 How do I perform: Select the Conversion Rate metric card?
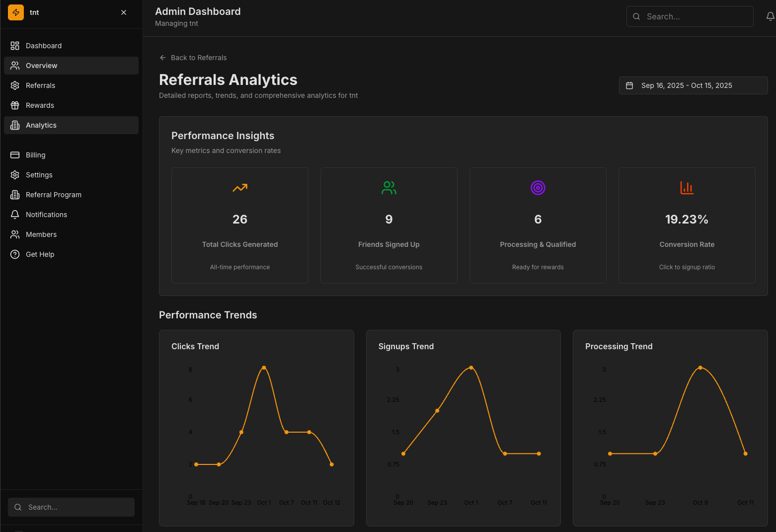click(687, 226)
